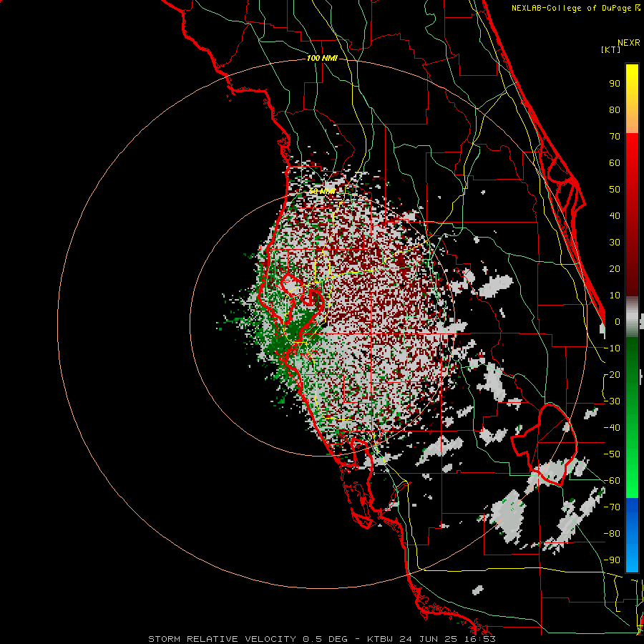Screen dimensions: 644x644
Task: Click the "-30" scale value
Action: (612, 401)
